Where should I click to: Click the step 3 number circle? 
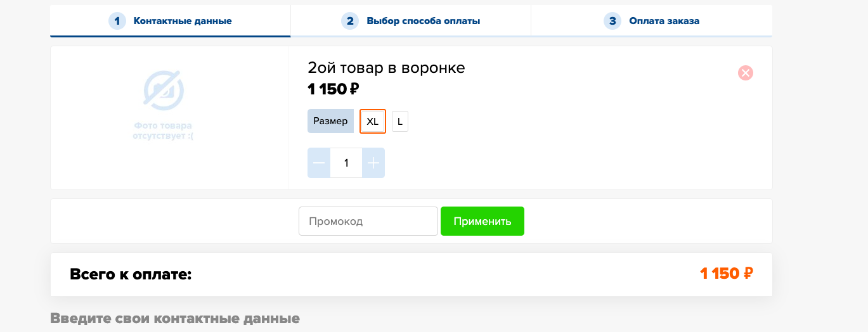[612, 21]
